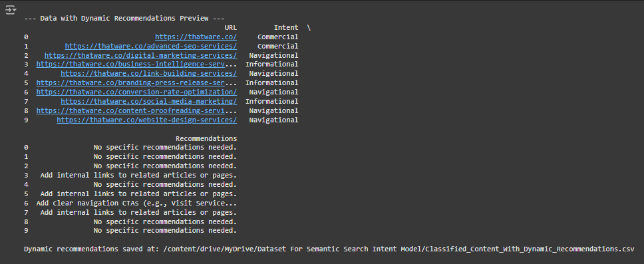Click the 'URL' column header

231,27
